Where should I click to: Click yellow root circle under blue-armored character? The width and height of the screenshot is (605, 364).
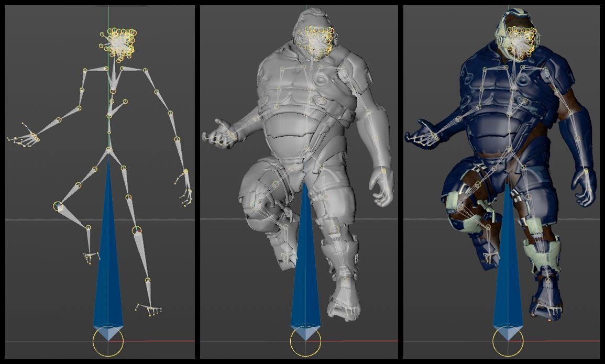(x=508, y=341)
